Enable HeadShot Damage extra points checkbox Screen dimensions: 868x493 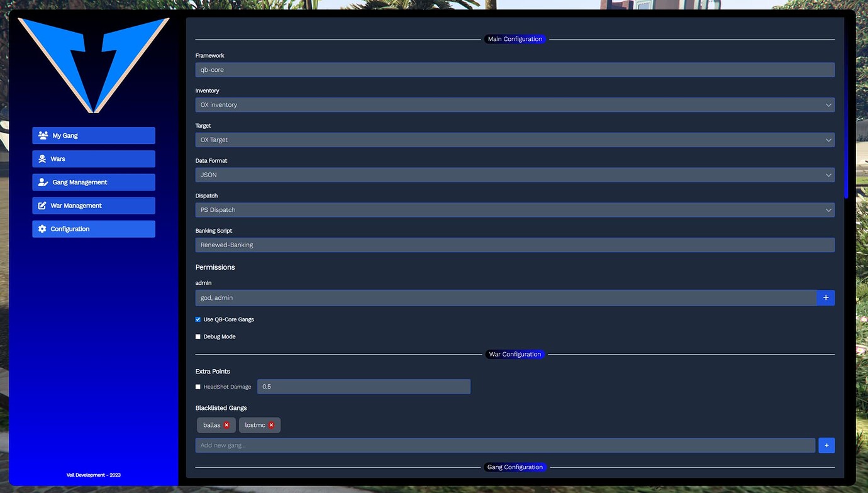[198, 387]
